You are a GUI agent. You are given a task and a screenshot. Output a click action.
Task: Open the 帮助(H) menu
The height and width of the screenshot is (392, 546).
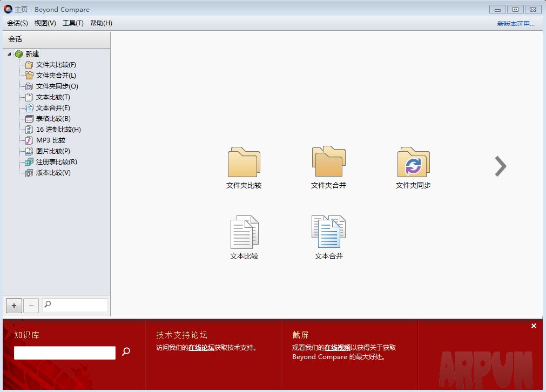[101, 23]
